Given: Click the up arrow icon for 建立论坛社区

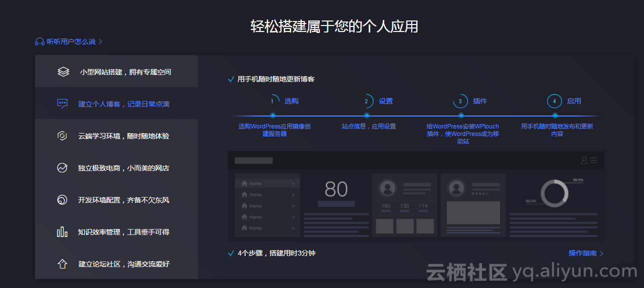Looking at the screenshot, I should pos(62,264).
